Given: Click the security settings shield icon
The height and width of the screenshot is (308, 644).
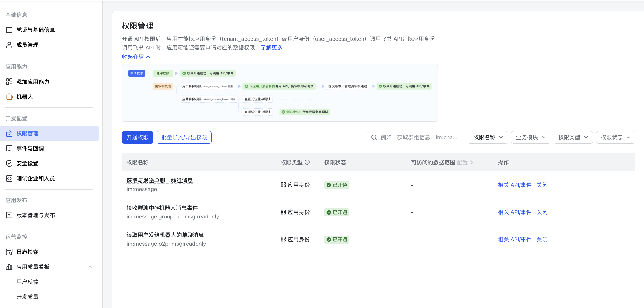Looking at the screenshot, I should coord(9,163).
